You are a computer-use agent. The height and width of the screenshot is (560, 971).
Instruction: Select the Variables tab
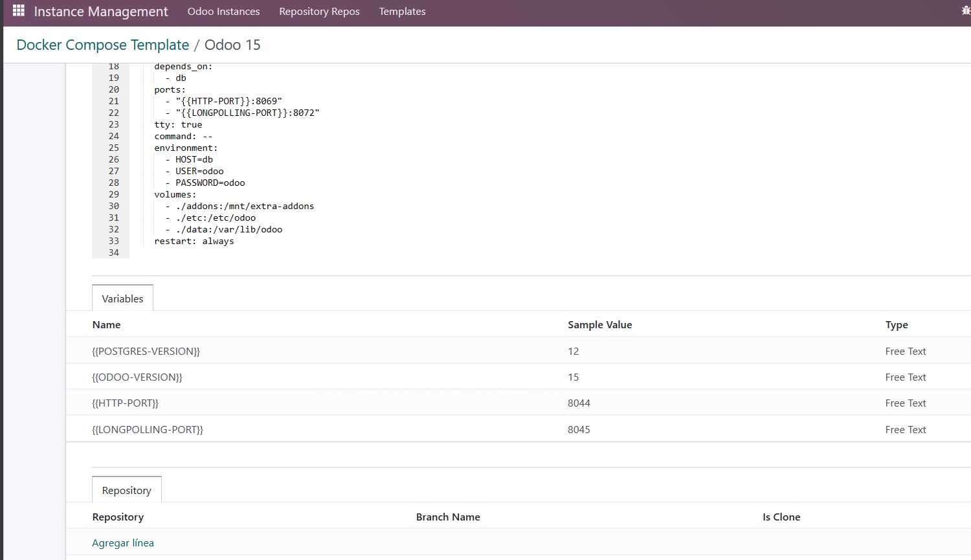122,298
